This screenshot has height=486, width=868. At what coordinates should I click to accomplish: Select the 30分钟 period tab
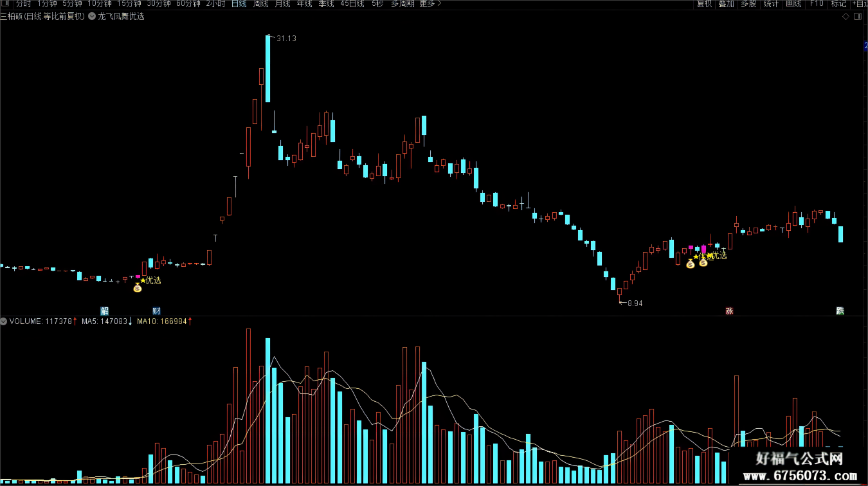[x=159, y=4]
